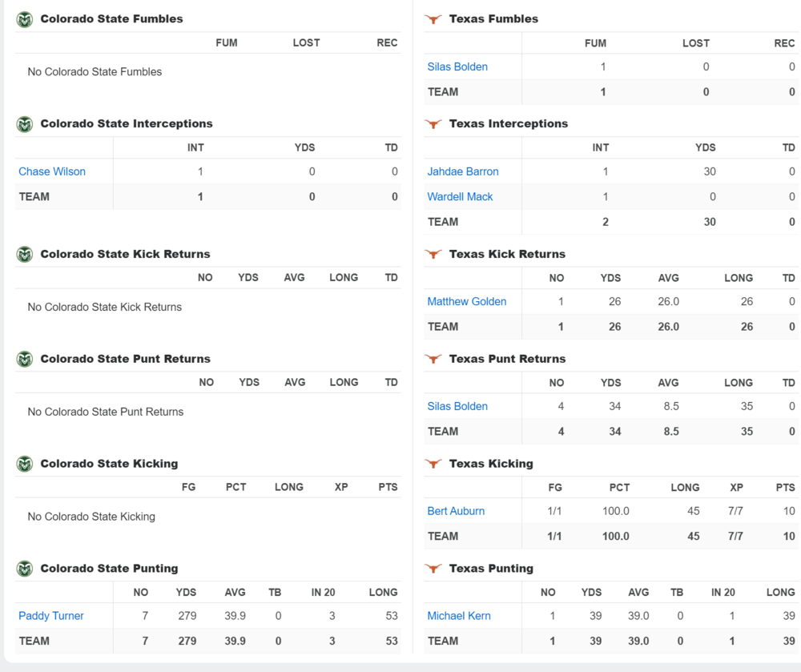The image size is (801, 672).
Task: Click the Texas logo next to Kick Returns
Action: pos(433,255)
